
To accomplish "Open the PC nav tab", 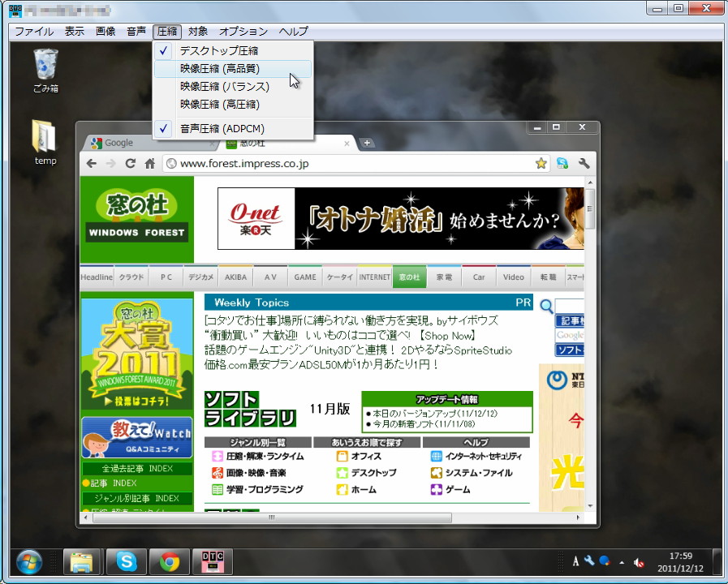I will [166, 277].
